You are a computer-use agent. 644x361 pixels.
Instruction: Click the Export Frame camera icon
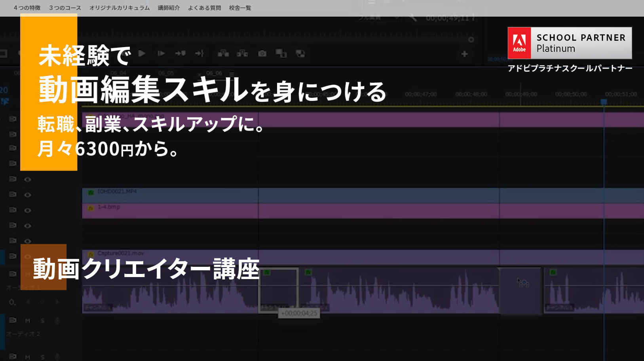pyautogui.click(x=262, y=53)
